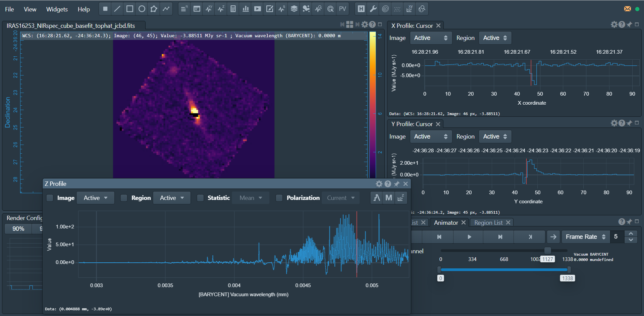The width and height of the screenshot is (644, 316).
Task: Select the polygon region tool
Action: pyautogui.click(x=154, y=9)
